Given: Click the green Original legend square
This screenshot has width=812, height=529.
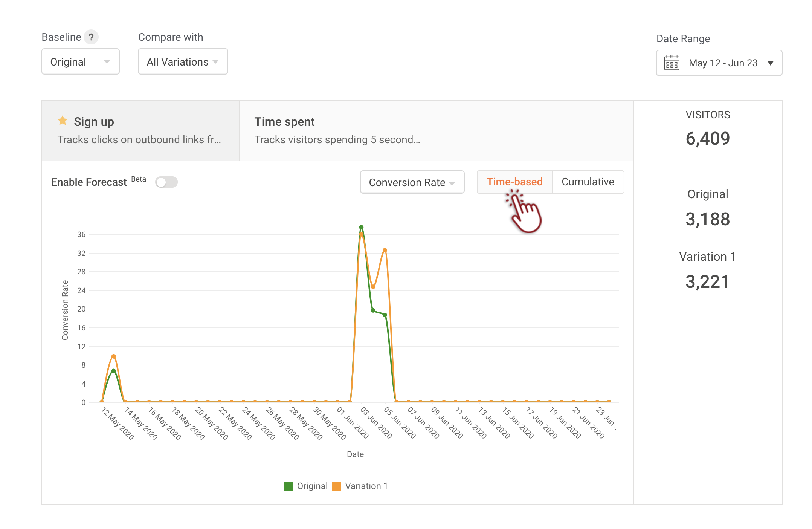Looking at the screenshot, I should [288, 486].
